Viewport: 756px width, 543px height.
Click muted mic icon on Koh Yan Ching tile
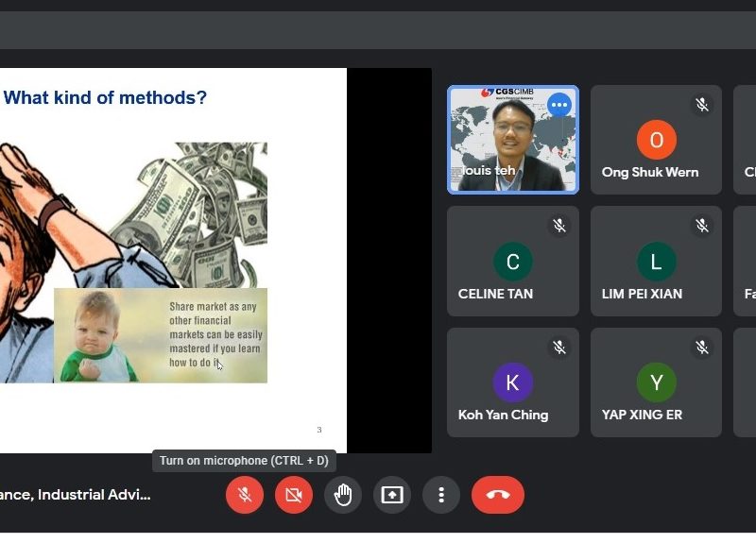[559, 347]
